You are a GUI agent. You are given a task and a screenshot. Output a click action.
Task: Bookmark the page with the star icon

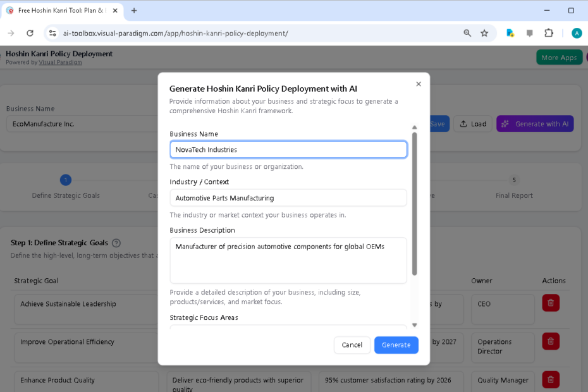click(484, 32)
